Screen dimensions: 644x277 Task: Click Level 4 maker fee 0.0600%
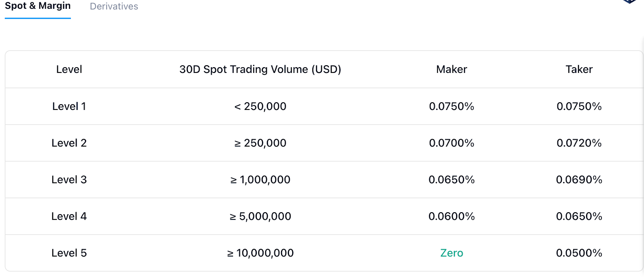pos(452,216)
